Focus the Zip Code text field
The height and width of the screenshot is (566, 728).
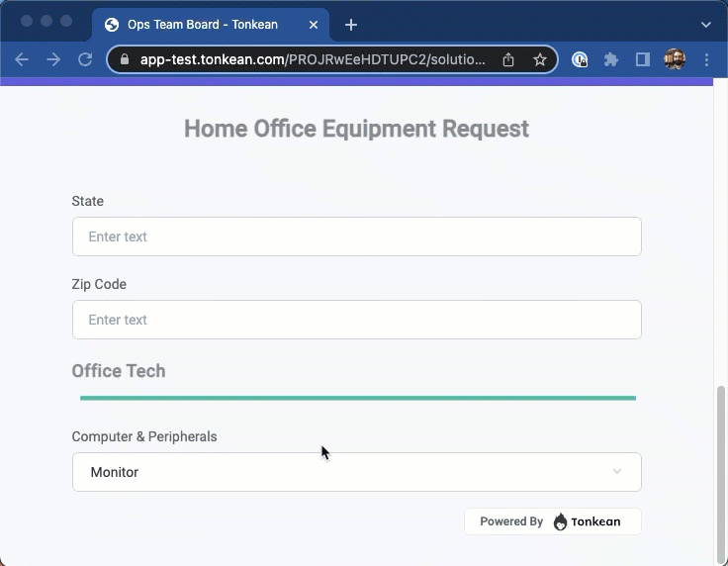356,320
